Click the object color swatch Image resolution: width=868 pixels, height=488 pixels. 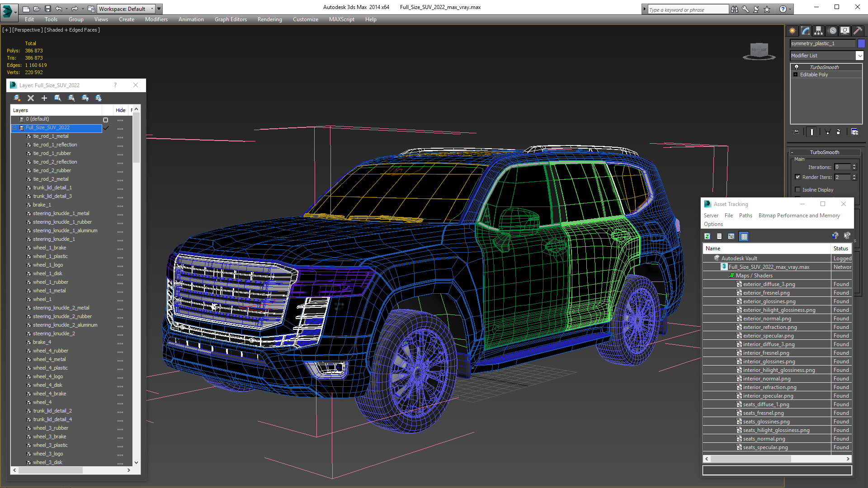861,43
